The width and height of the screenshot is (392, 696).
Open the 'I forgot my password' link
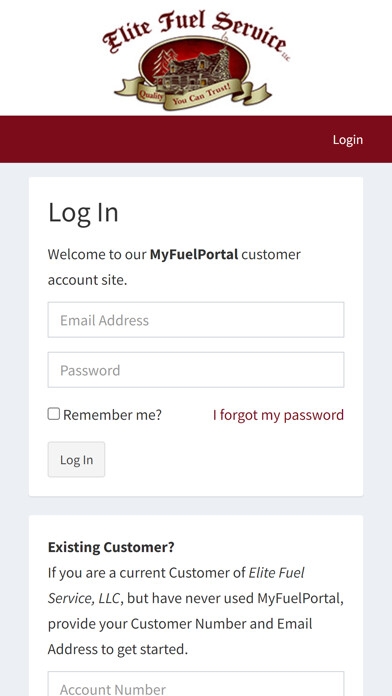coord(278,415)
